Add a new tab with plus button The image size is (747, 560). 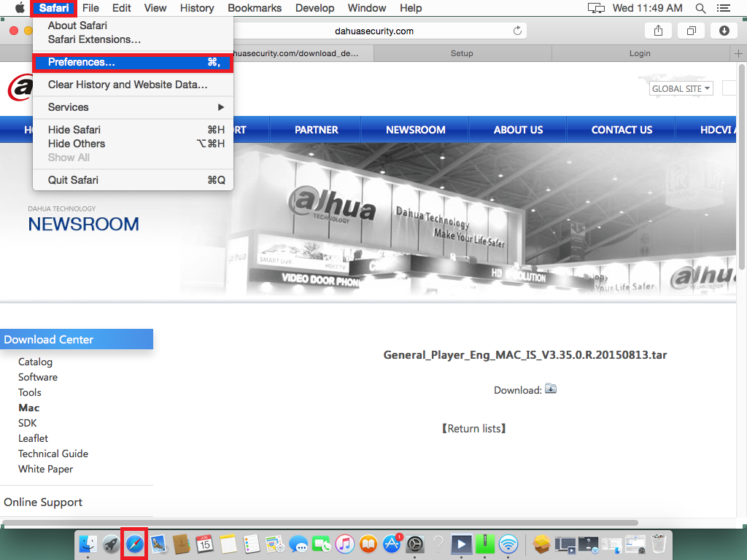(x=738, y=53)
